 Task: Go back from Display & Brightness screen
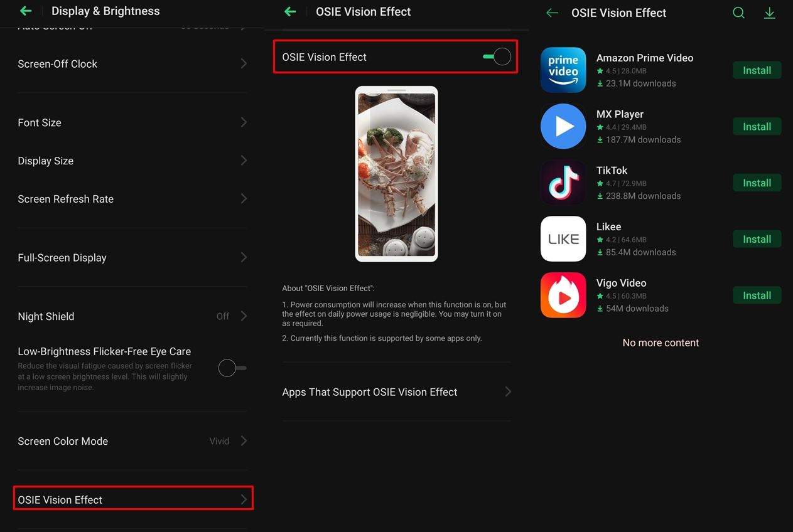pos(26,11)
